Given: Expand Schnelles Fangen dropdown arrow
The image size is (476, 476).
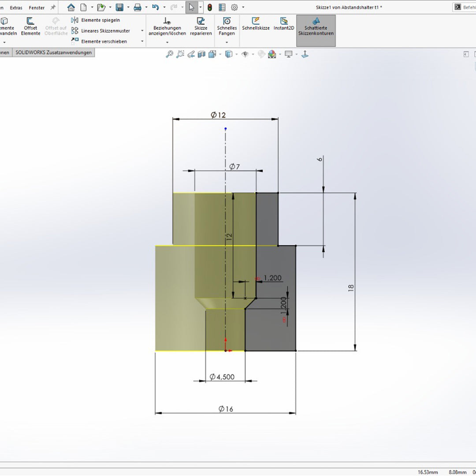Looking at the screenshot, I should [227, 42].
